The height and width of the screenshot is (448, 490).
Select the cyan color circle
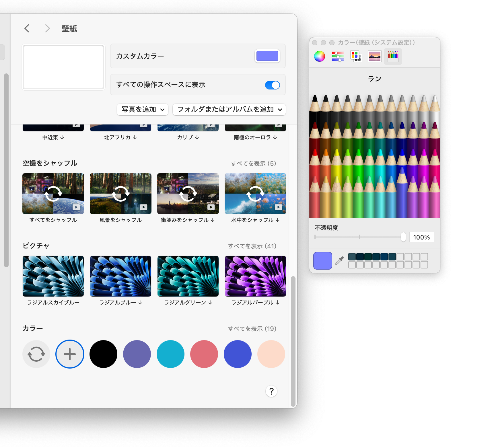(x=170, y=354)
